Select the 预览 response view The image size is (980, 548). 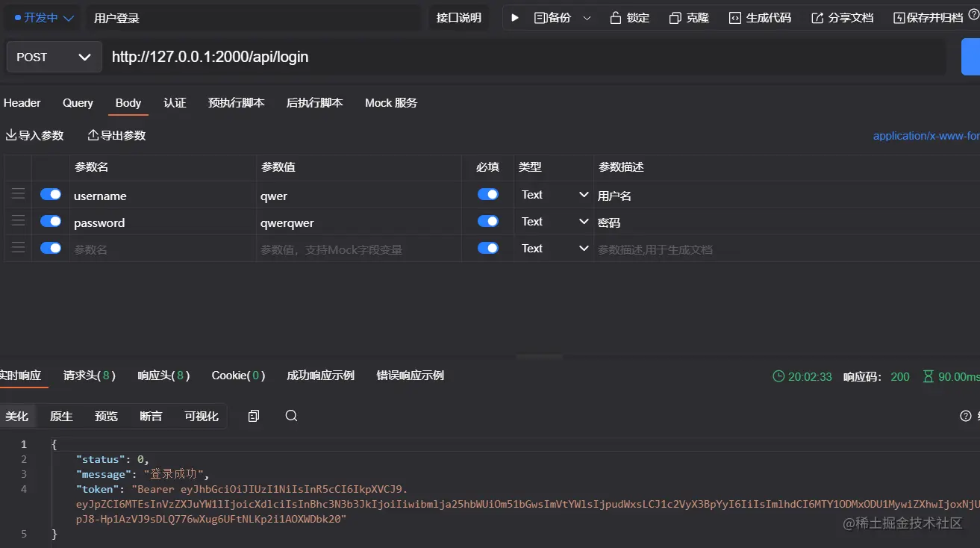[106, 416]
